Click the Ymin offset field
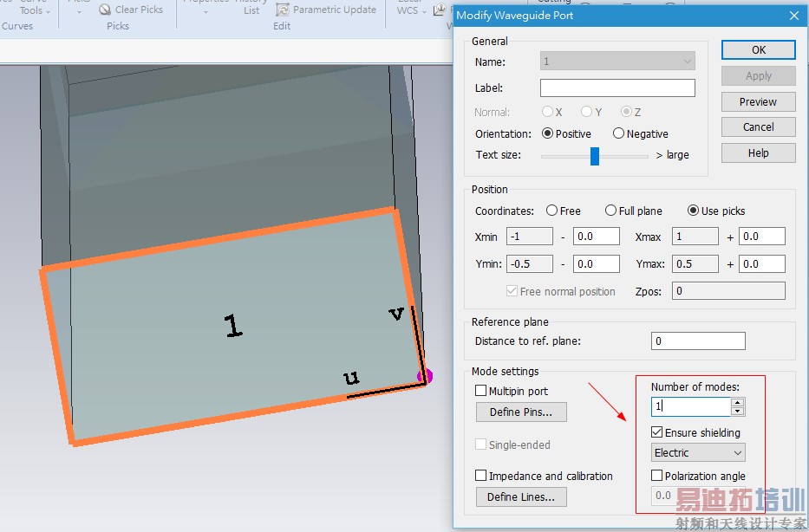 coord(596,264)
